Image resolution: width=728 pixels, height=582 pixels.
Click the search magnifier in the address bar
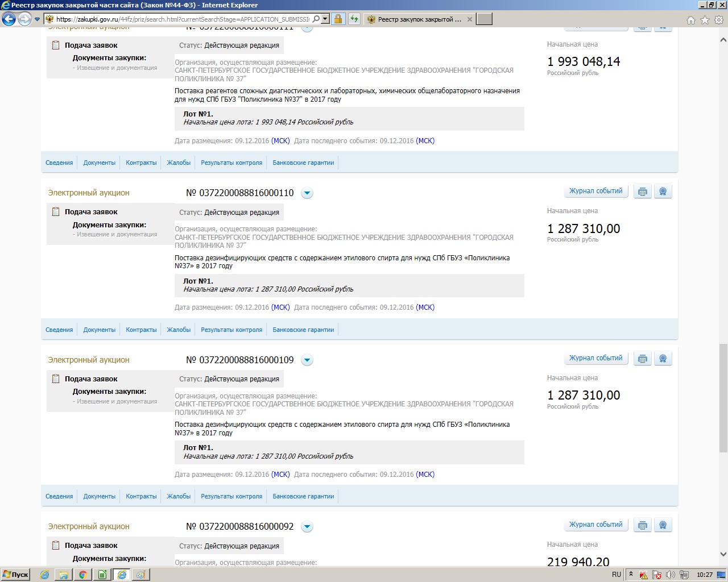pos(316,19)
